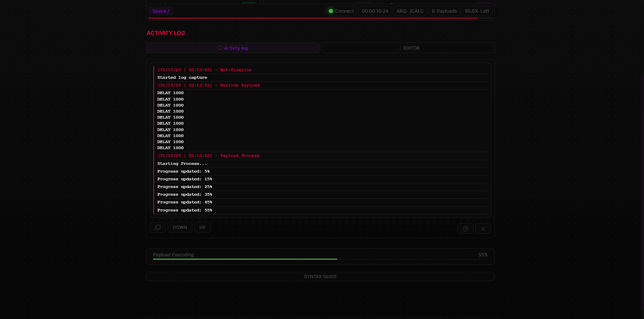The image size is (644, 319).
Task: Click the code brackets icon beside EDITOR
Action: click(x=399, y=48)
